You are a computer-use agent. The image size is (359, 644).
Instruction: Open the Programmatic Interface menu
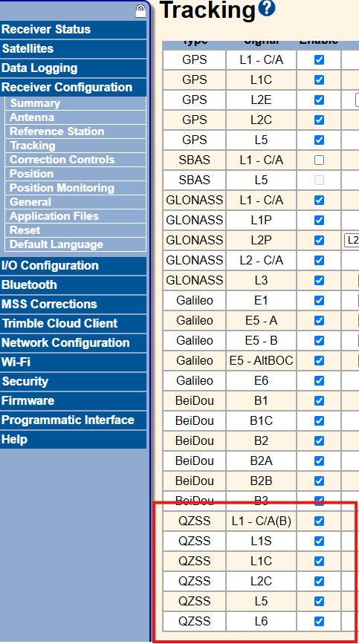click(73, 420)
